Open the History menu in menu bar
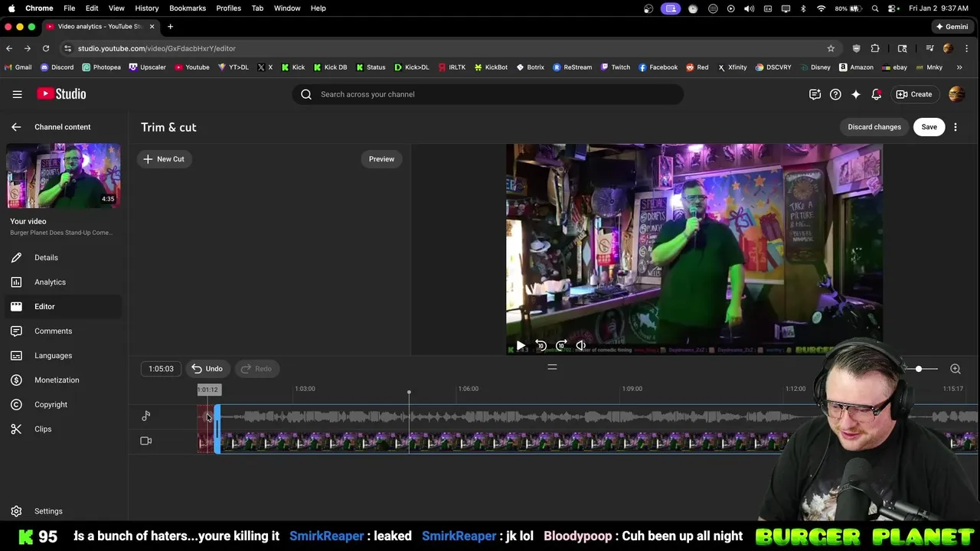 pyautogui.click(x=146, y=8)
